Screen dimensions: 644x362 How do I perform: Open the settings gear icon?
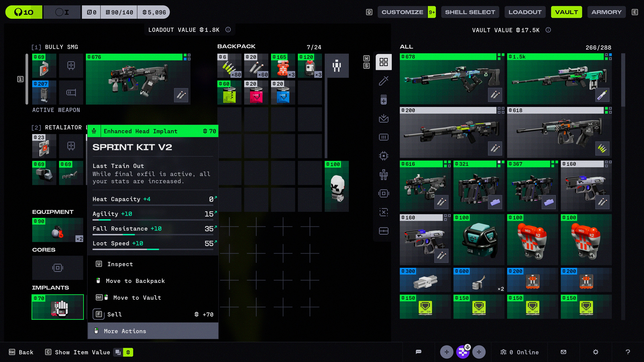[x=596, y=352]
